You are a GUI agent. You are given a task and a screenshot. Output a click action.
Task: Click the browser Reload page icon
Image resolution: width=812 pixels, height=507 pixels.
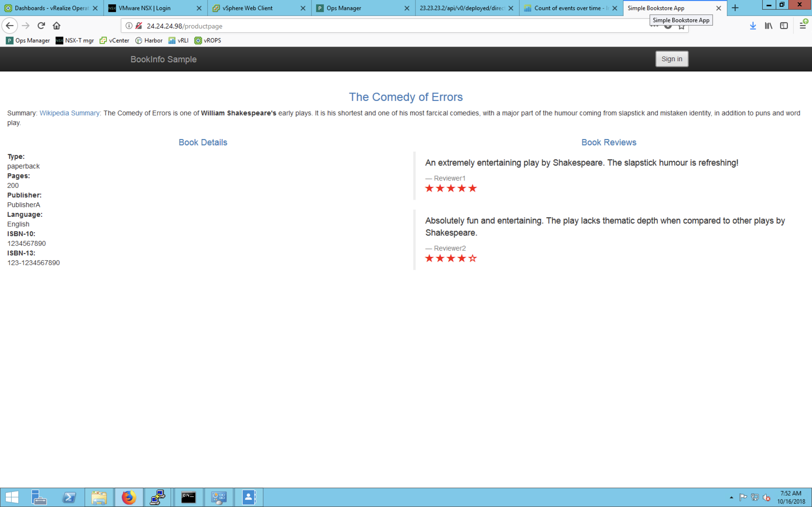click(41, 26)
